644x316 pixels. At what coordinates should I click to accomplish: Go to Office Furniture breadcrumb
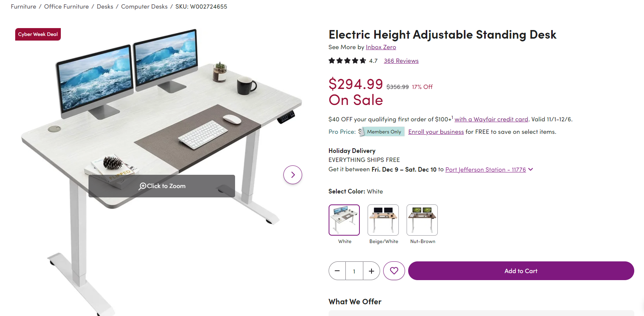coord(66,7)
